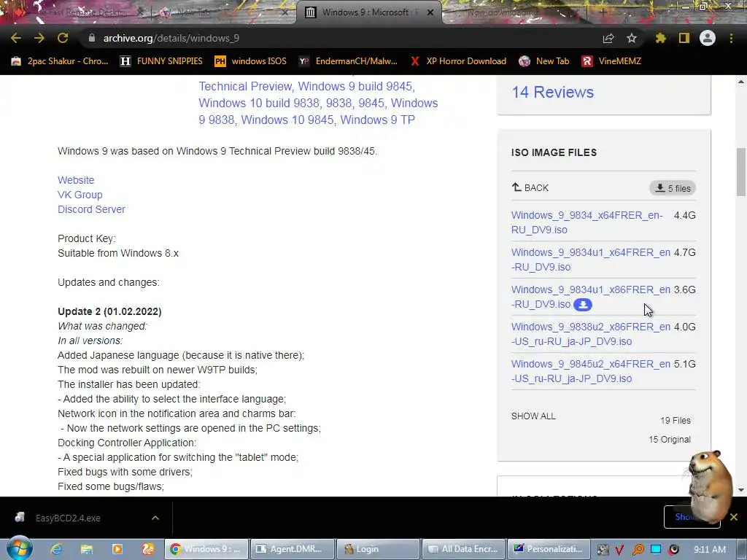747x560 pixels.
Task: Switch to Personalizati... taskbar window
Action: pyautogui.click(x=549, y=549)
